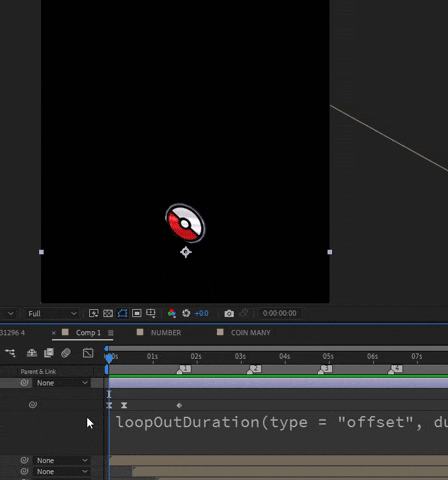
Task: Switch to the partially visible 31296 4 tab
Action: tap(12, 333)
